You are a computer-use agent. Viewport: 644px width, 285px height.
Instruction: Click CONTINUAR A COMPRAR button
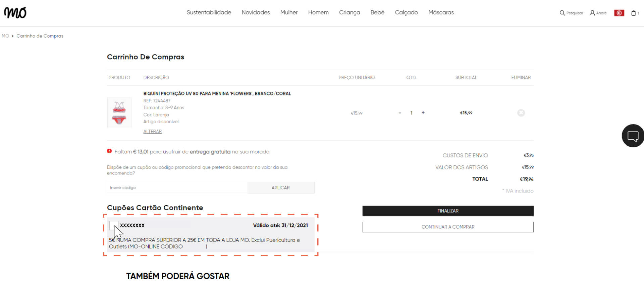point(448,227)
